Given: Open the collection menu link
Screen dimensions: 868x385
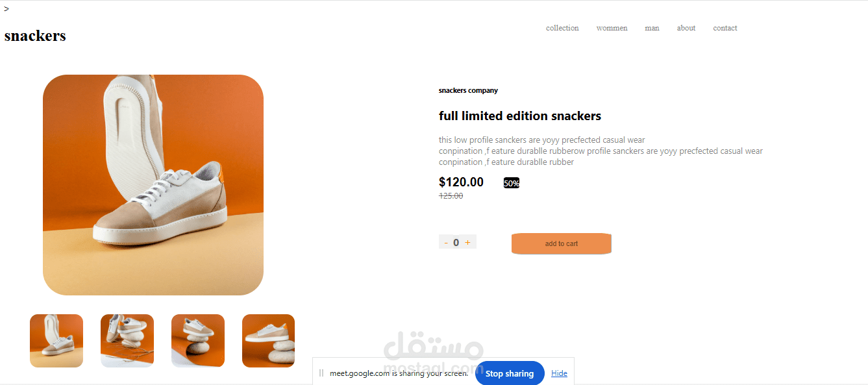Looking at the screenshot, I should click(x=562, y=28).
